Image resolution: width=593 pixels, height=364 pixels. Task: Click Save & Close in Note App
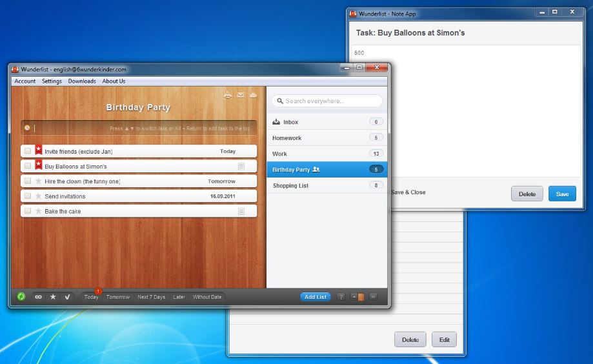(x=408, y=192)
